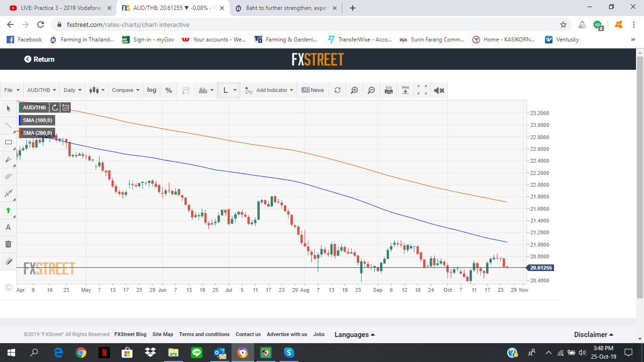This screenshot has height=362, width=644.
Task: Click the 20.61255 current price label
Action: pos(541,268)
